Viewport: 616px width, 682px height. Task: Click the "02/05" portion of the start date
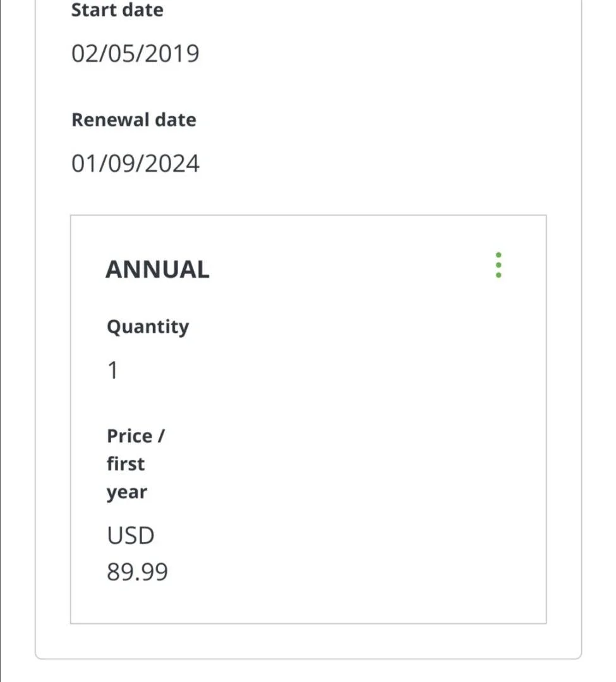pos(105,54)
